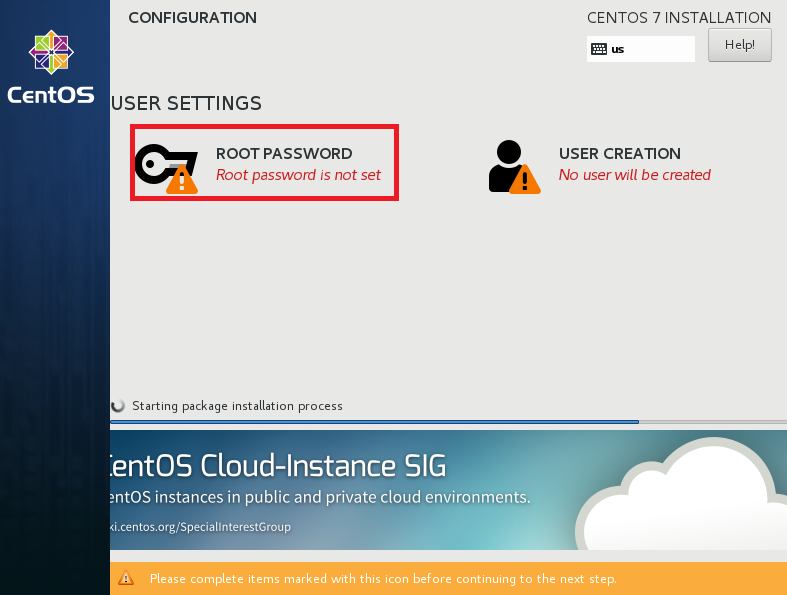
Task: Click warning icon in orange notification bar
Action: click(126, 578)
